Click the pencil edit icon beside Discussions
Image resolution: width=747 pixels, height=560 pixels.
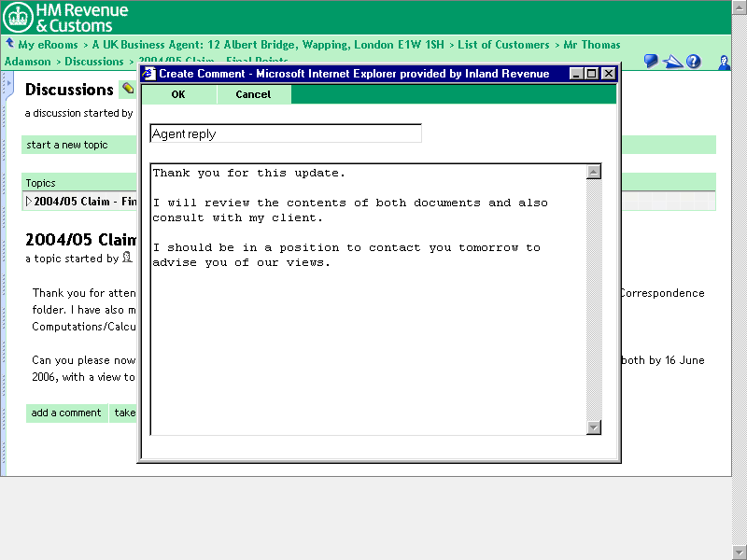[x=127, y=90]
